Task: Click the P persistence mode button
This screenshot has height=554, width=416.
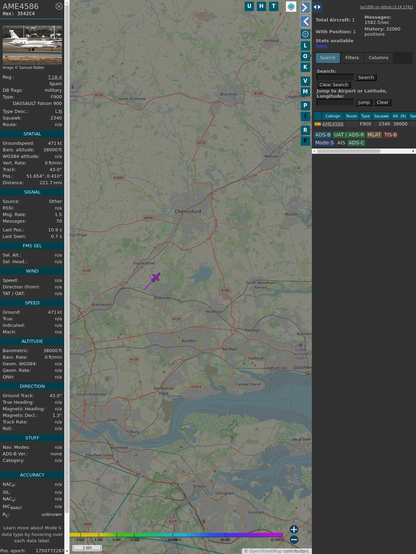Action: click(305, 105)
